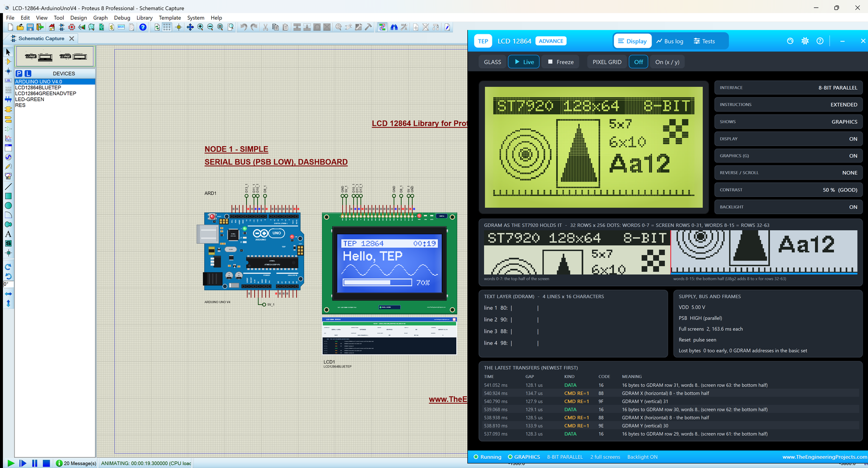Toggle grid display in the Proteus toolbar
The width and height of the screenshot is (868, 468).
167,28
